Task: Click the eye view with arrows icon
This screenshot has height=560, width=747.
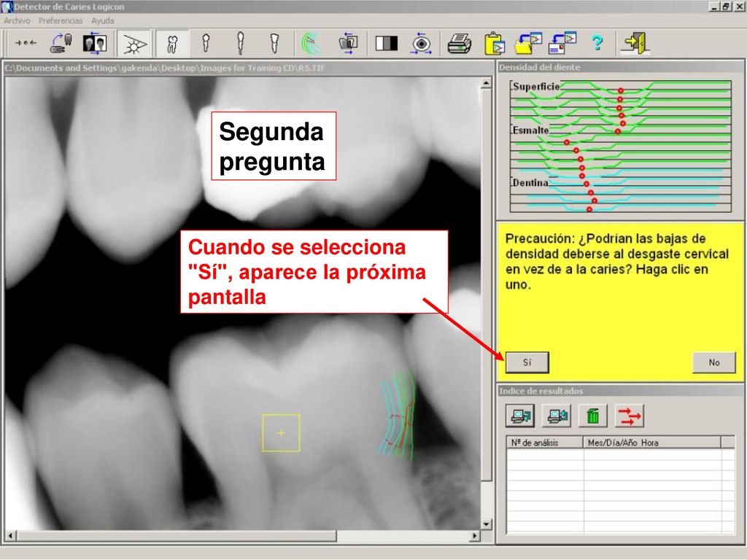Action: coord(422,43)
